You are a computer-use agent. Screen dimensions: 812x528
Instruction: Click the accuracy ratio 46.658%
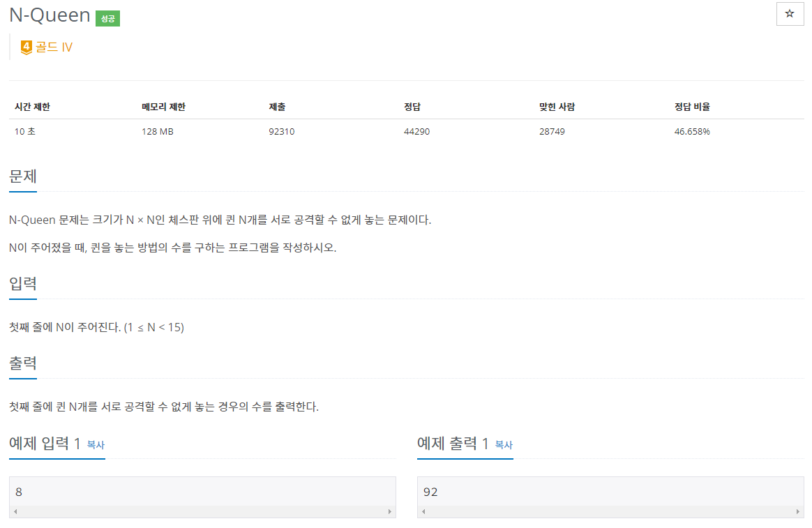tap(693, 132)
